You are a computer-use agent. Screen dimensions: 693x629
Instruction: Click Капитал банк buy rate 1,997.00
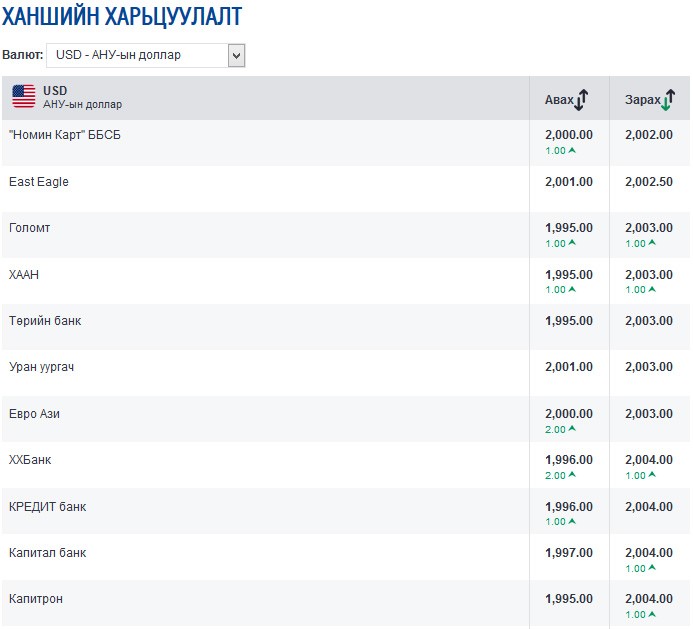(569, 553)
